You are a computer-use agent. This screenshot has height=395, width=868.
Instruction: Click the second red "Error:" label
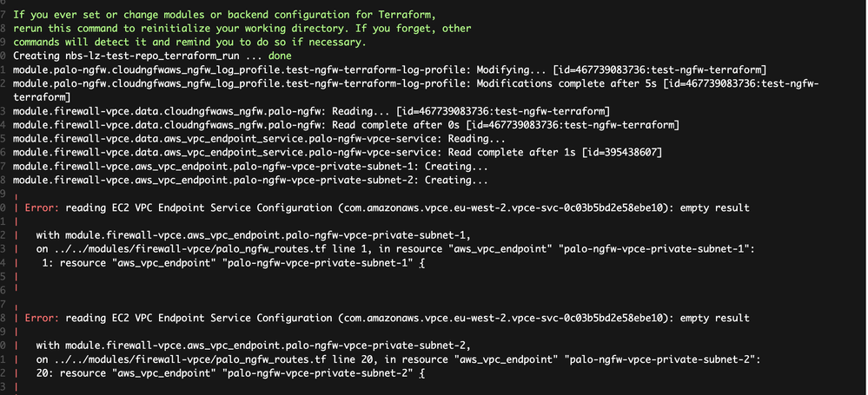(x=40, y=319)
